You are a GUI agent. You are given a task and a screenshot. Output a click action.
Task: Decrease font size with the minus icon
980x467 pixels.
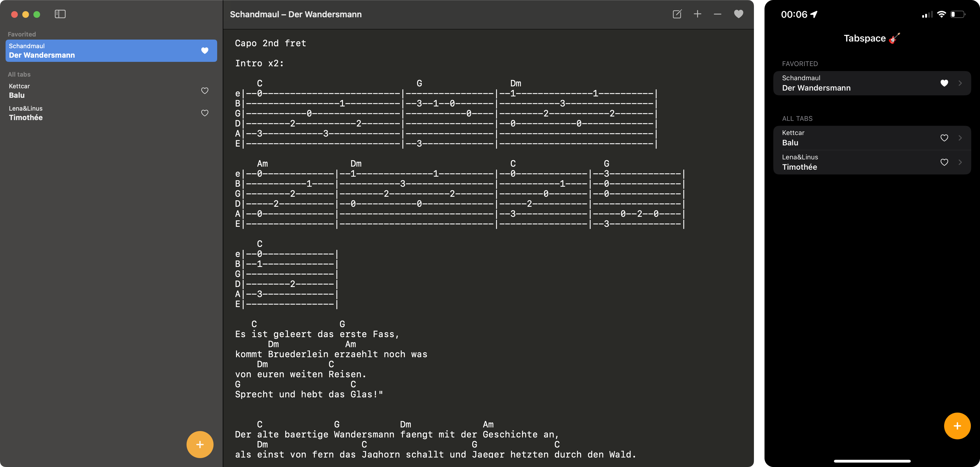click(717, 14)
